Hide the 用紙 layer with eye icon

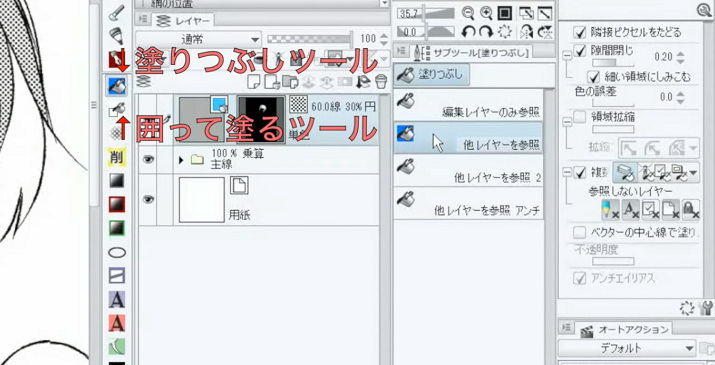point(148,199)
